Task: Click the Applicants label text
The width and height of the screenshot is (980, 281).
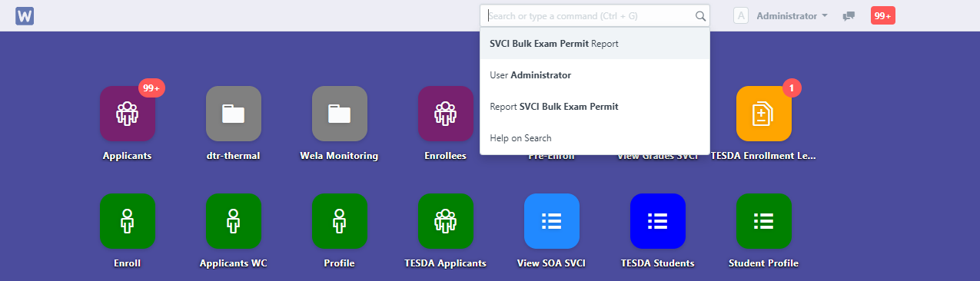Action: point(128,156)
